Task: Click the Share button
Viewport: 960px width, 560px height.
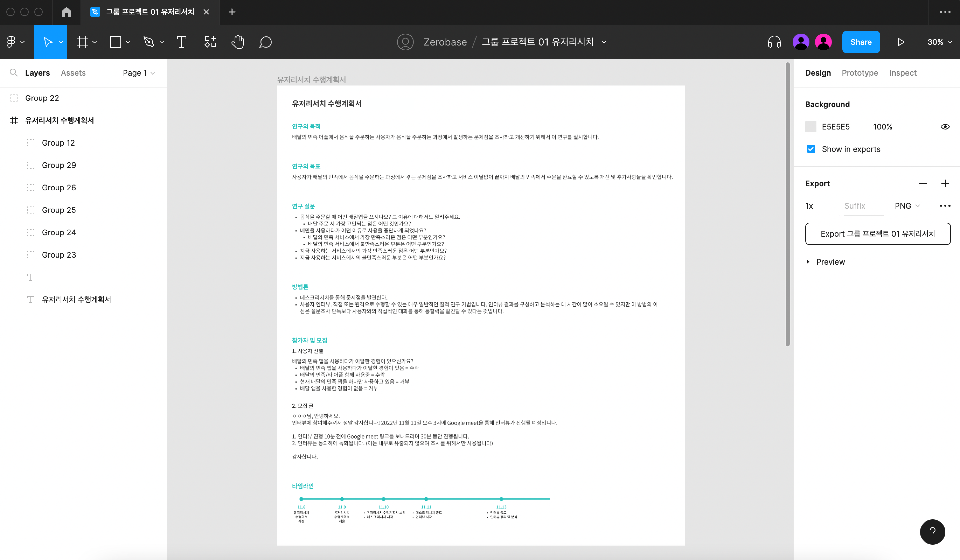Action: tap(861, 42)
